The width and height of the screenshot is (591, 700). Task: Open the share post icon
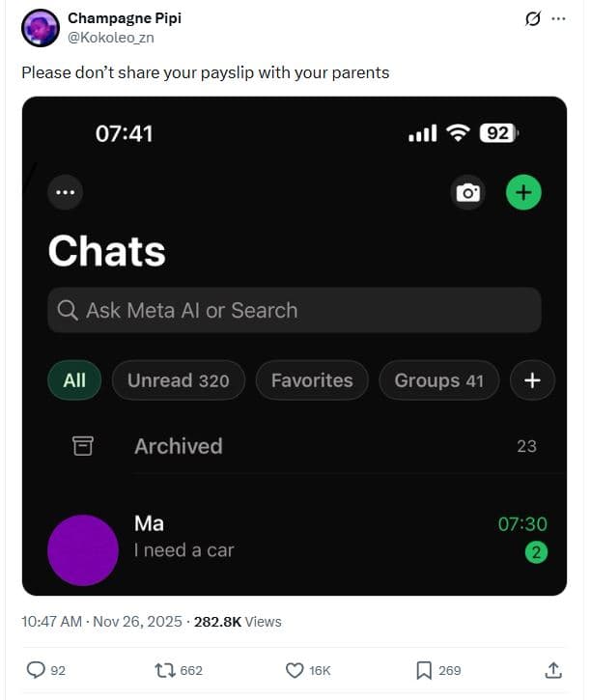(553, 669)
